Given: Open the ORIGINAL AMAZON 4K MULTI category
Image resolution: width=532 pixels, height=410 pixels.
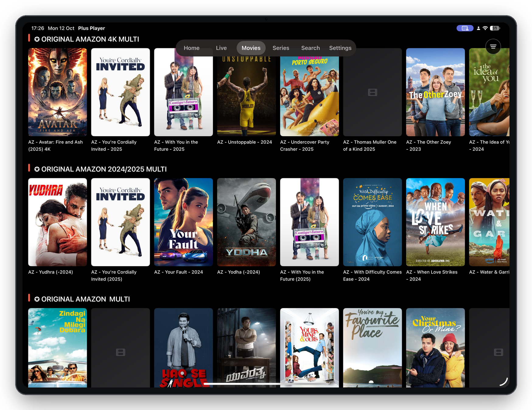Looking at the screenshot, I should 87,39.
